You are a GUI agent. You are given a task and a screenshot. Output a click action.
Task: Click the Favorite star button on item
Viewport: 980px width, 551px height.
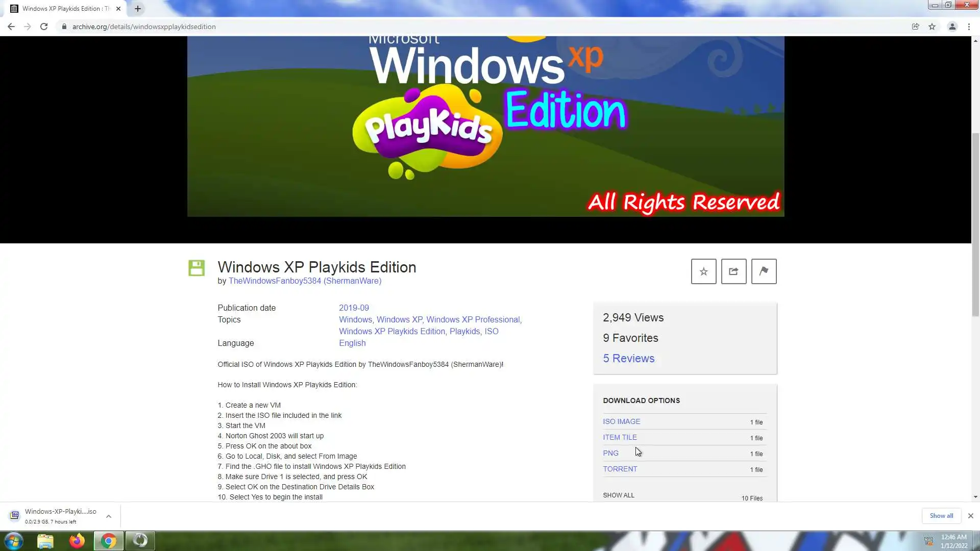(703, 271)
